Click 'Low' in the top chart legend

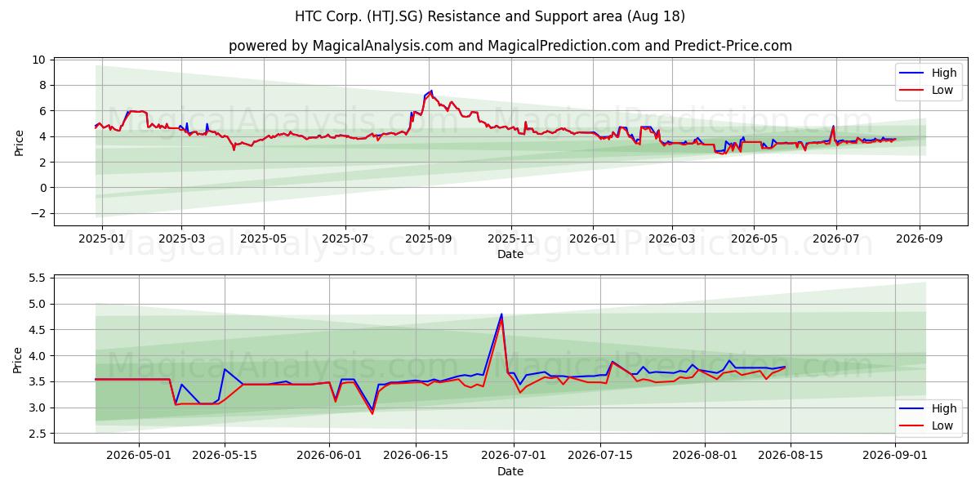942,90
